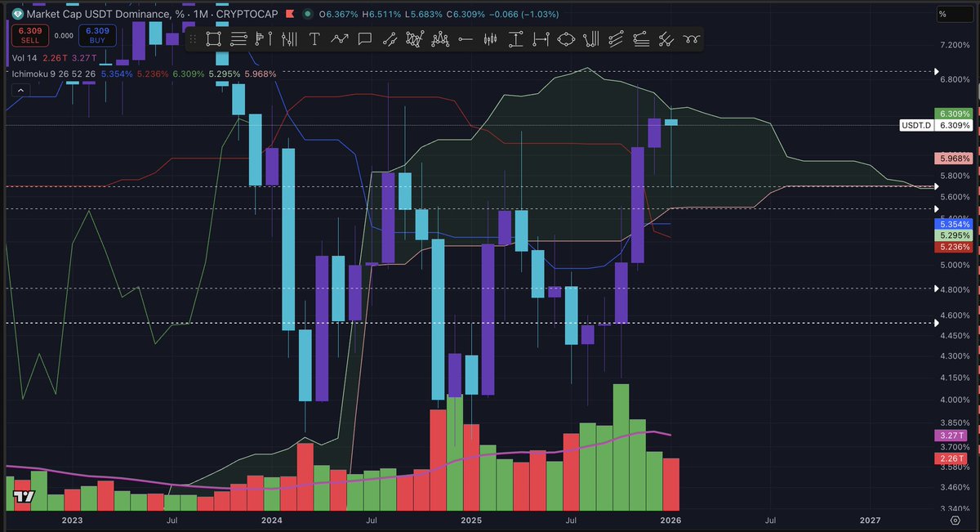Viewport: 980px width, 532px height.
Task: Click the purple 3.27 T volume tag
Action: pos(952,436)
